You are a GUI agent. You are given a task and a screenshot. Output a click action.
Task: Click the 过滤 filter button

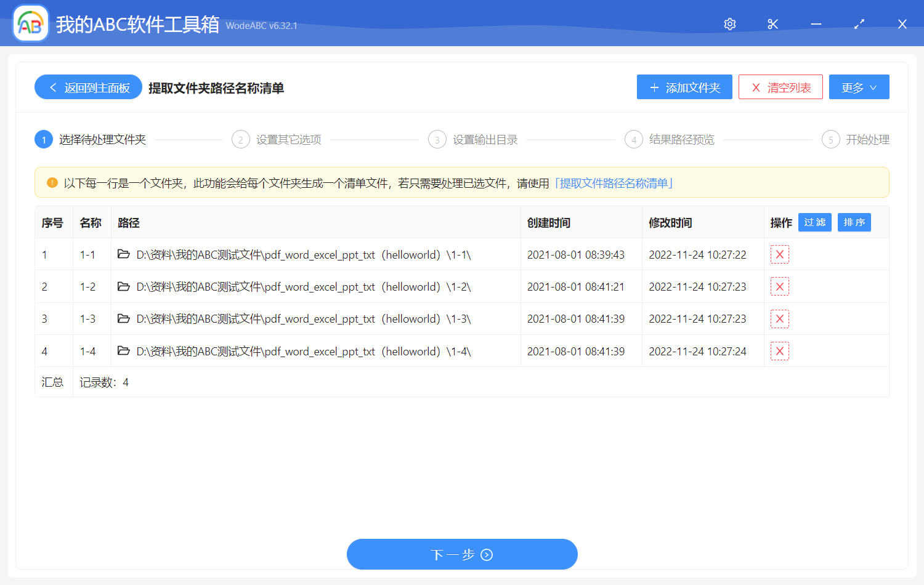pos(814,222)
